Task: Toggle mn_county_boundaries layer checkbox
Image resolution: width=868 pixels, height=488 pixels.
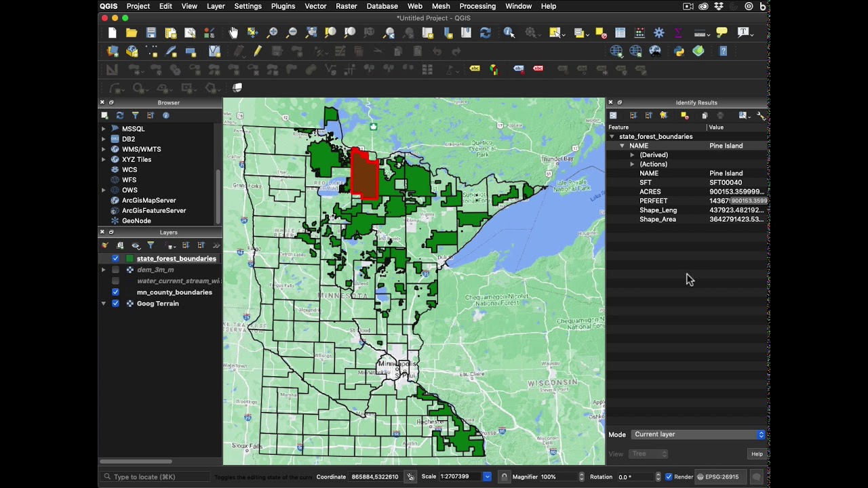Action: pos(115,292)
